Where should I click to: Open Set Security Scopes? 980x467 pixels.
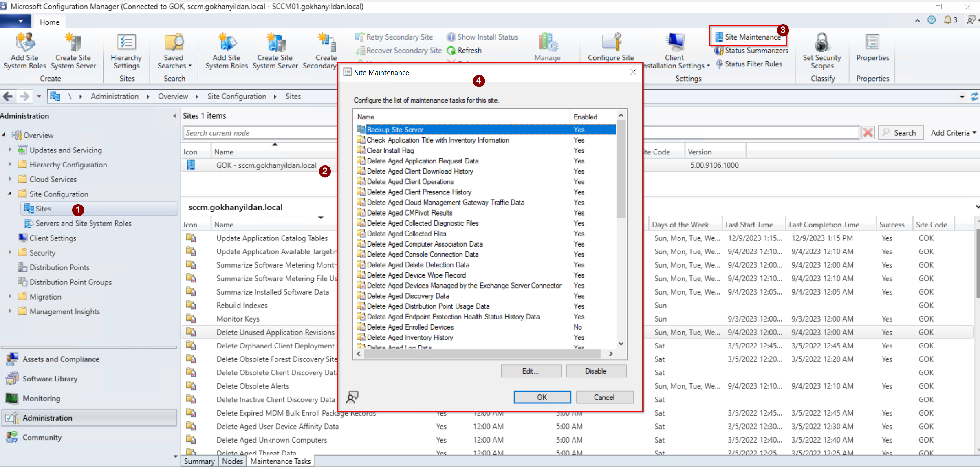click(x=822, y=51)
